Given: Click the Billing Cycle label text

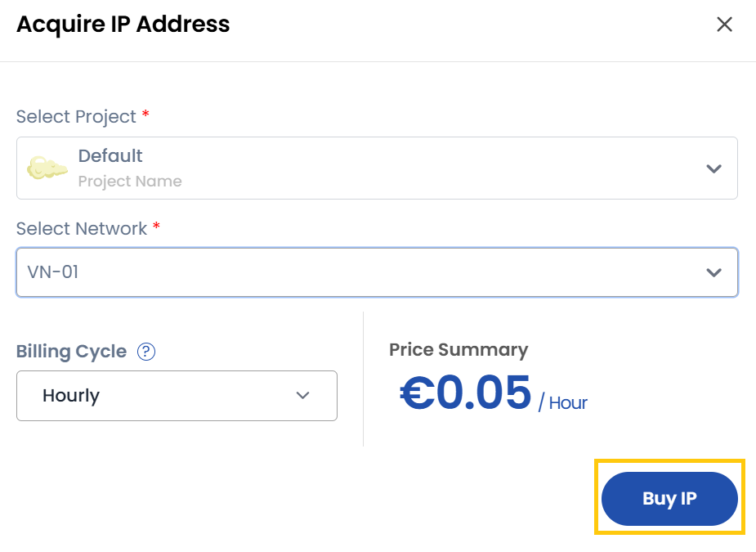Looking at the screenshot, I should (70, 352).
